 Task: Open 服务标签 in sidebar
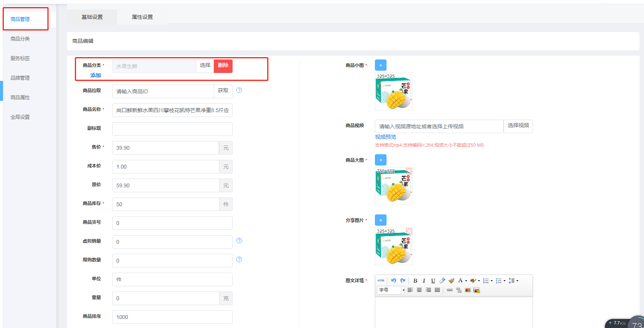click(x=20, y=58)
